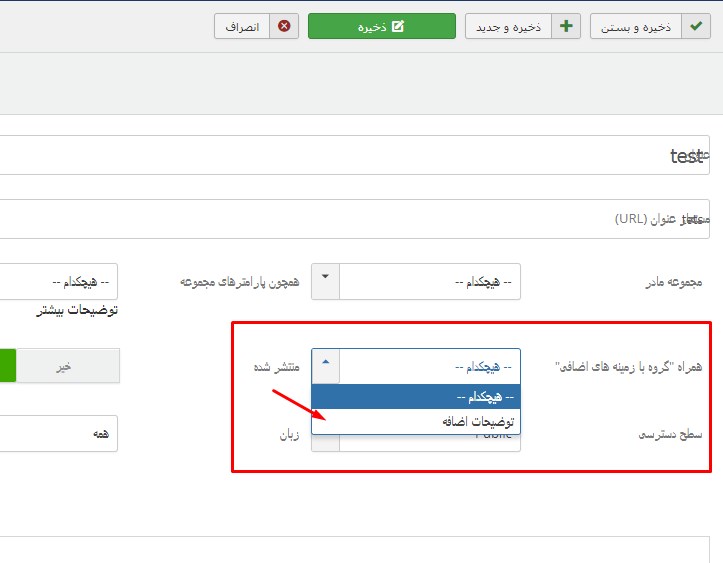The image size is (723, 563).
Task: Click the edit pencil icon in save button
Action: click(x=397, y=26)
